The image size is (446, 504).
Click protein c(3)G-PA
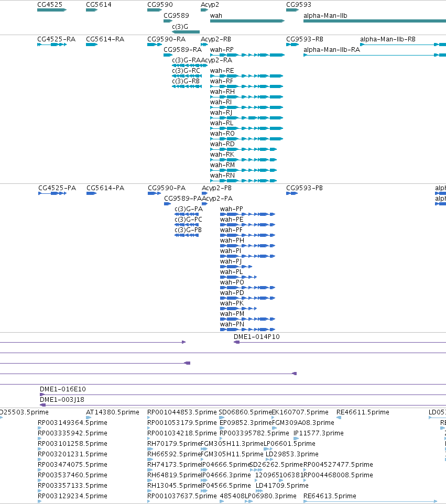189,209
